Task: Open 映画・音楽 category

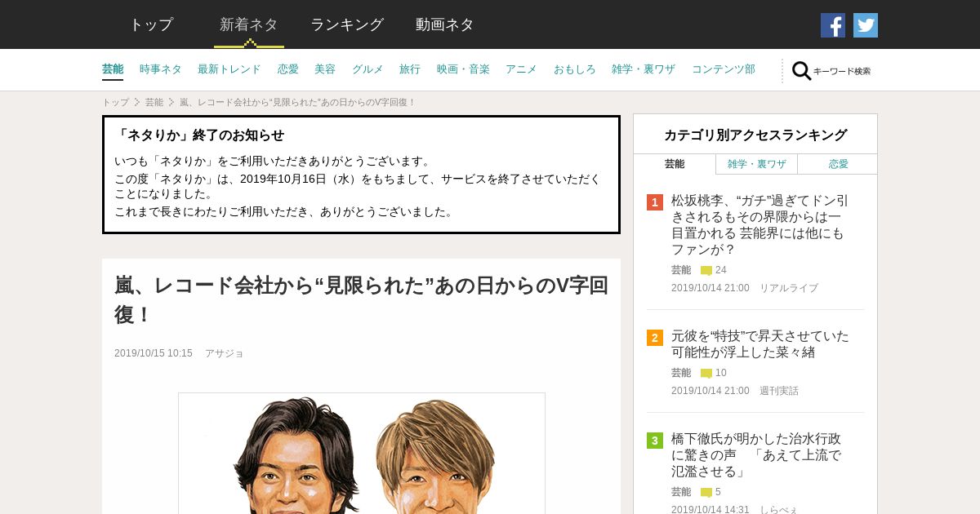Action: click(463, 69)
